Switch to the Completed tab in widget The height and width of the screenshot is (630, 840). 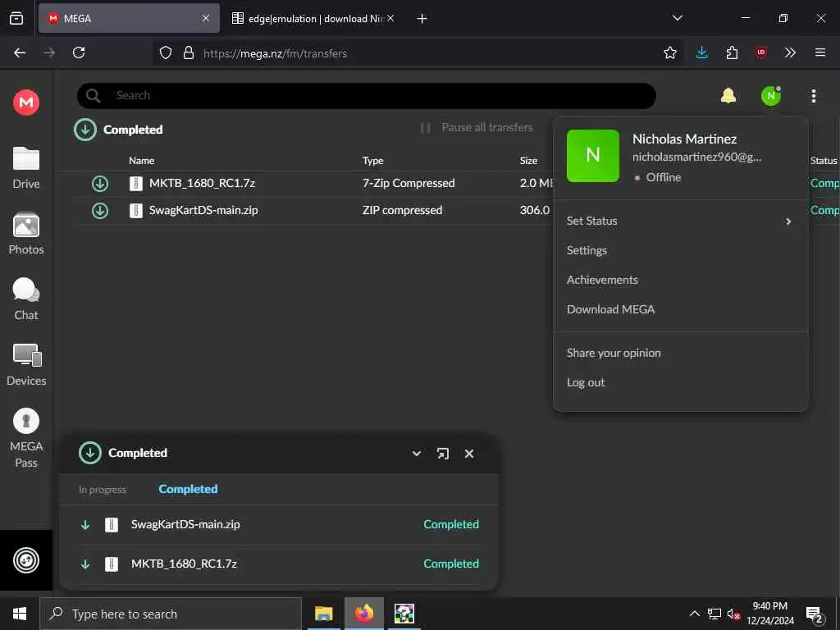(x=188, y=489)
